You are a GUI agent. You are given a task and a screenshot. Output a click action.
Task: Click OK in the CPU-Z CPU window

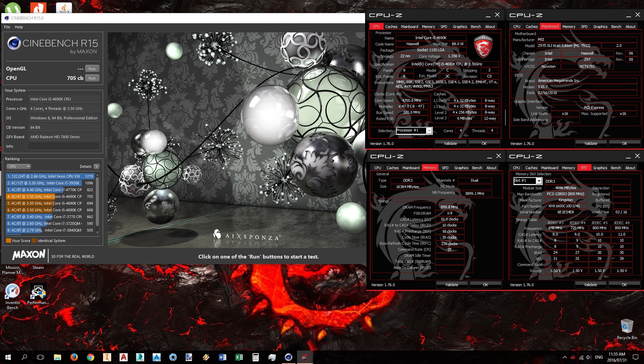coord(484,144)
